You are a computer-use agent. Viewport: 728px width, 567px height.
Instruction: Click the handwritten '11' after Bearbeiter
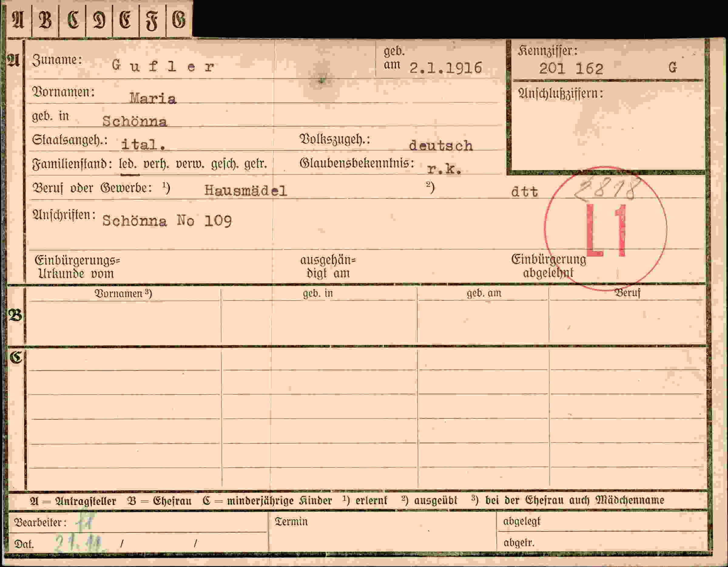[x=85, y=522]
